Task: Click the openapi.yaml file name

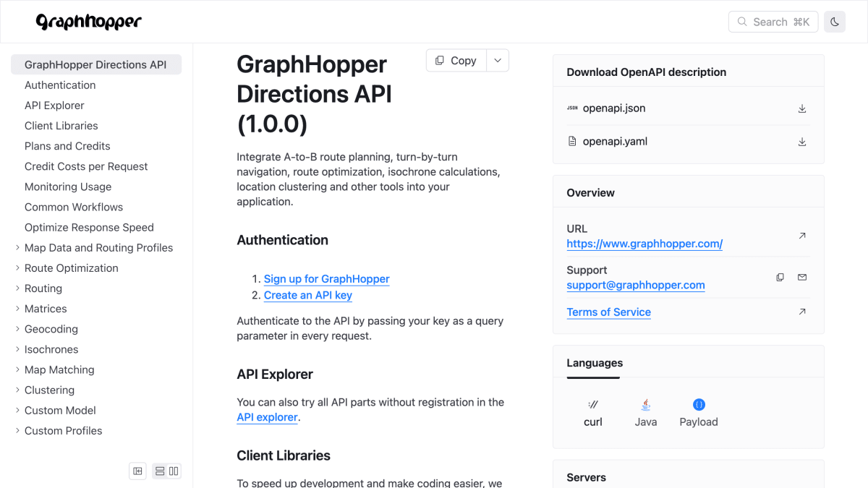Action: 615,142
